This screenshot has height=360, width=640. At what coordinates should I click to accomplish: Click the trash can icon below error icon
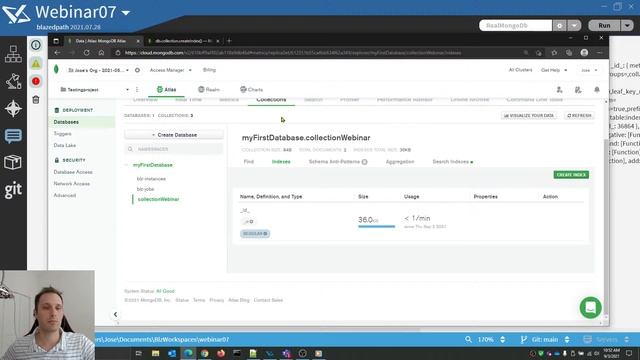[x=36, y=99]
